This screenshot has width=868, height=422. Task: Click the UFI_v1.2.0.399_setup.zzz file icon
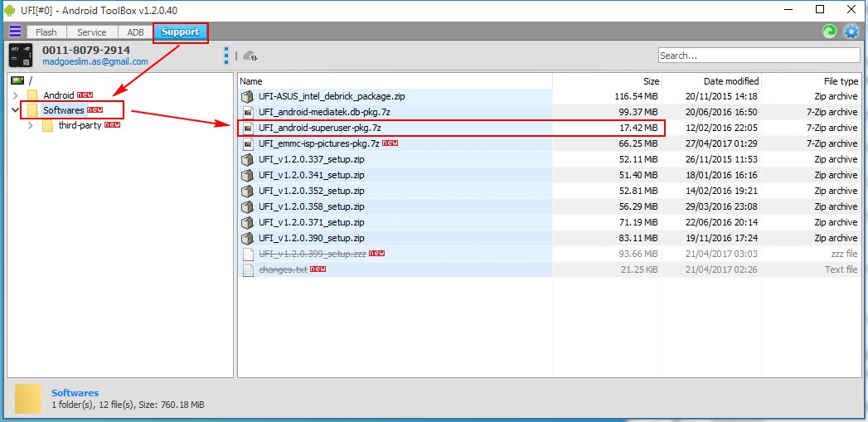tap(248, 255)
